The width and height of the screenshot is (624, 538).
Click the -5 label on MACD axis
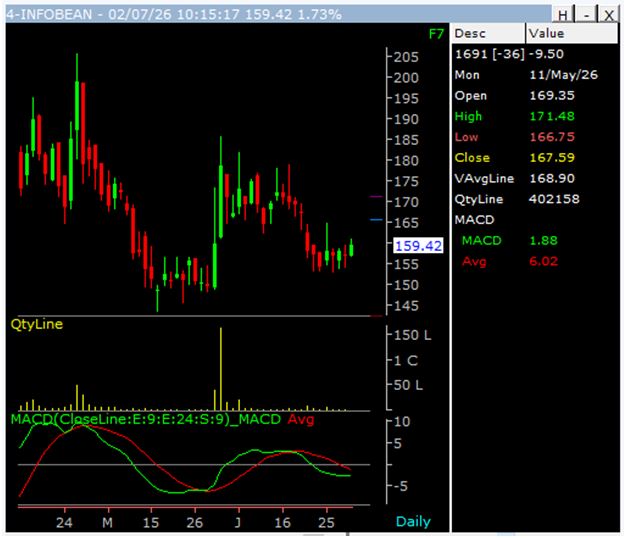point(400,485)
